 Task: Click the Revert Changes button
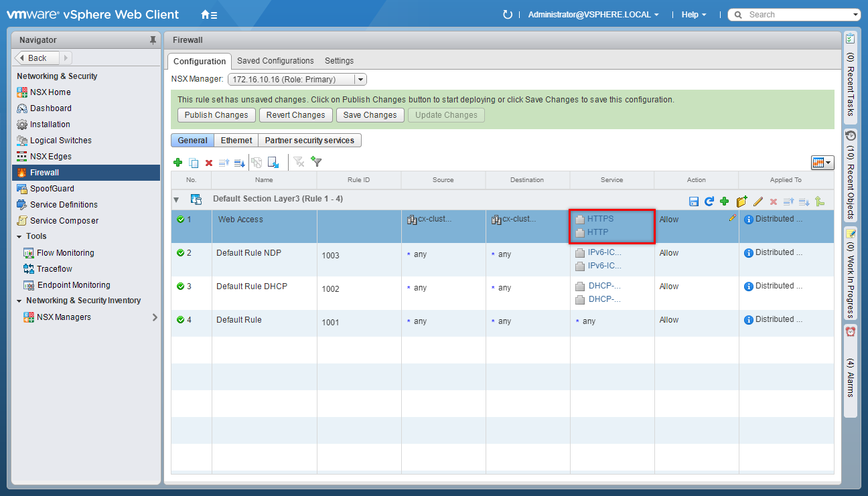pos(295,115)
